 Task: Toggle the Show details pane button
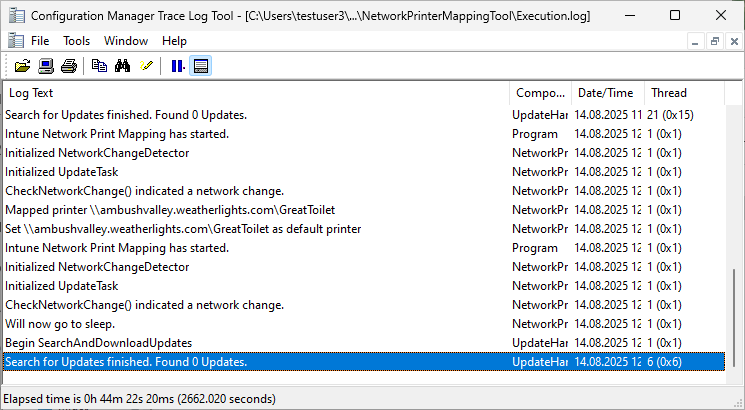[201, 66]
